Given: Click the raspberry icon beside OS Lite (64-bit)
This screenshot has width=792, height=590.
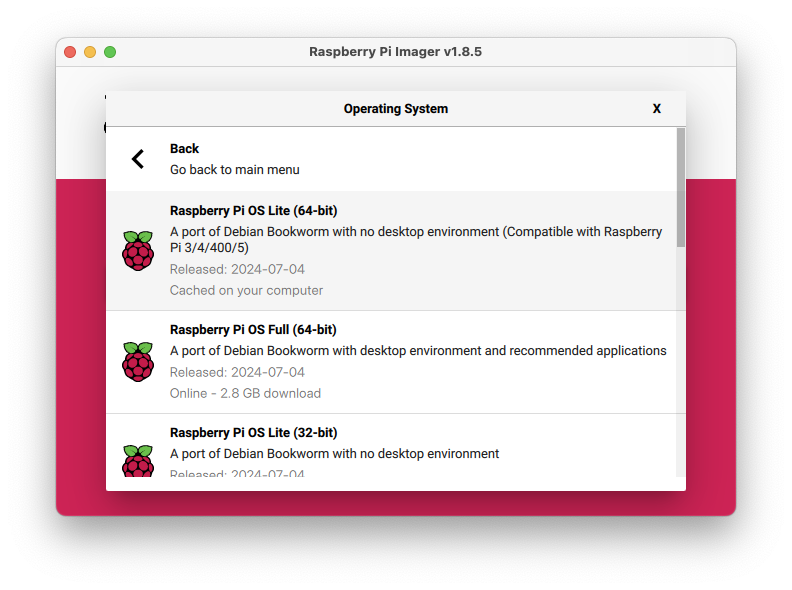Looking at the screenshot, I should pyautogui.click(x=138, y=250).
